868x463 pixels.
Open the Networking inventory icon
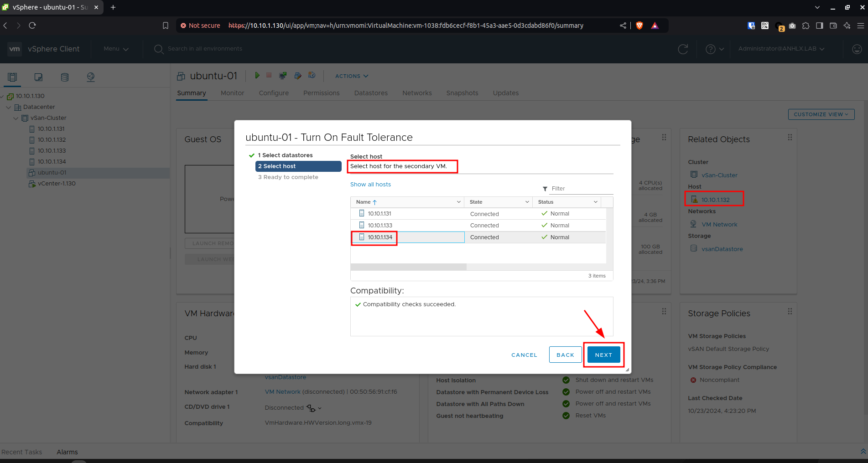coord(91,77)
